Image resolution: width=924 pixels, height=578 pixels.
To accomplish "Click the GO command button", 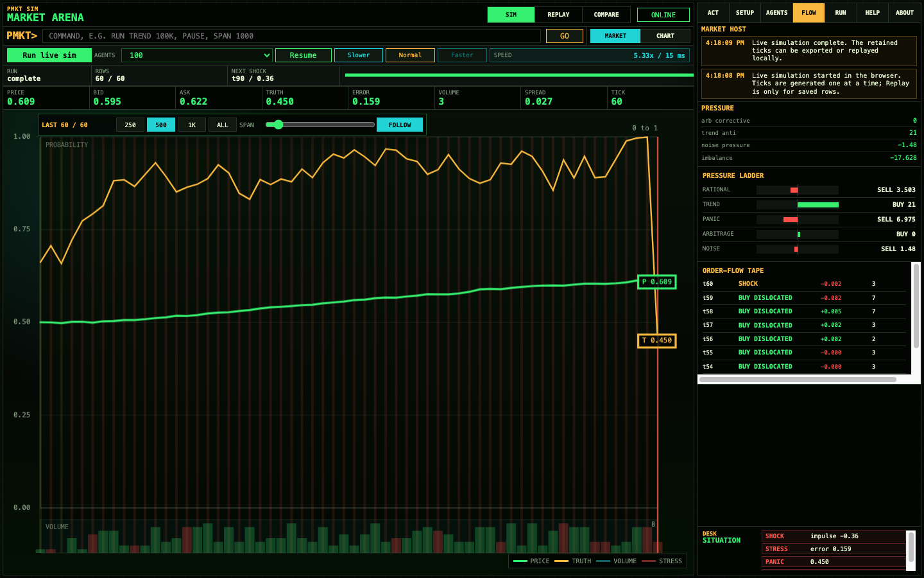I will (565, 36).
